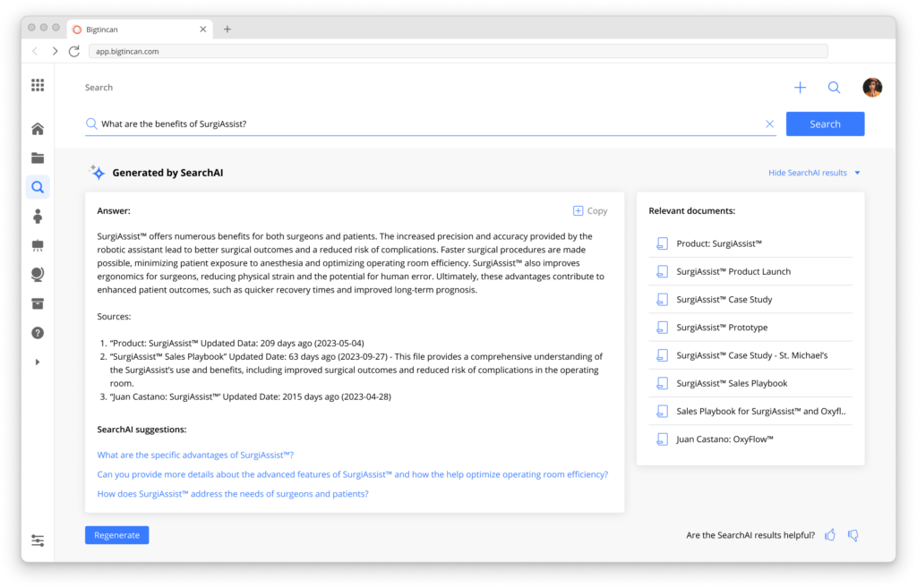Go forward in the browser

pos(55,51)
